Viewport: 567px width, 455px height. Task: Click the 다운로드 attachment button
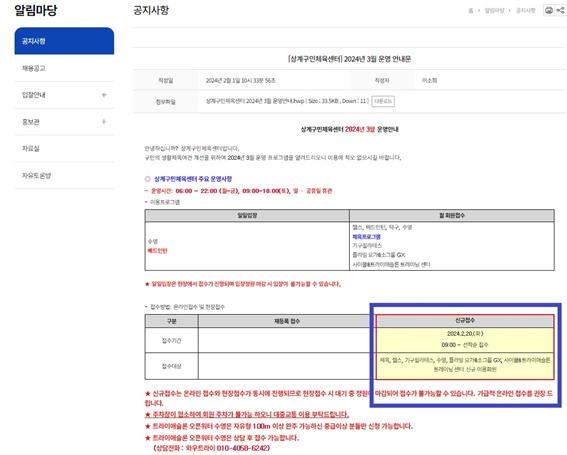(383, 101)
